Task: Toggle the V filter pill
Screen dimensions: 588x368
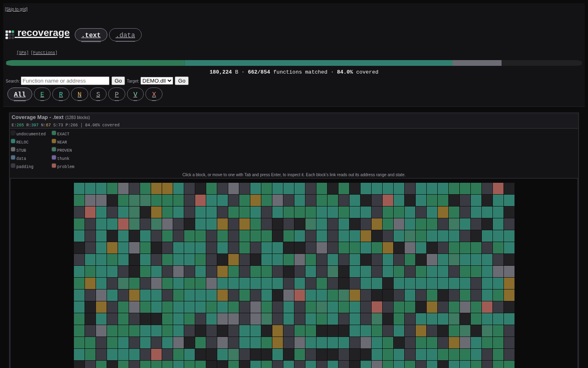Action: [135, 94]
